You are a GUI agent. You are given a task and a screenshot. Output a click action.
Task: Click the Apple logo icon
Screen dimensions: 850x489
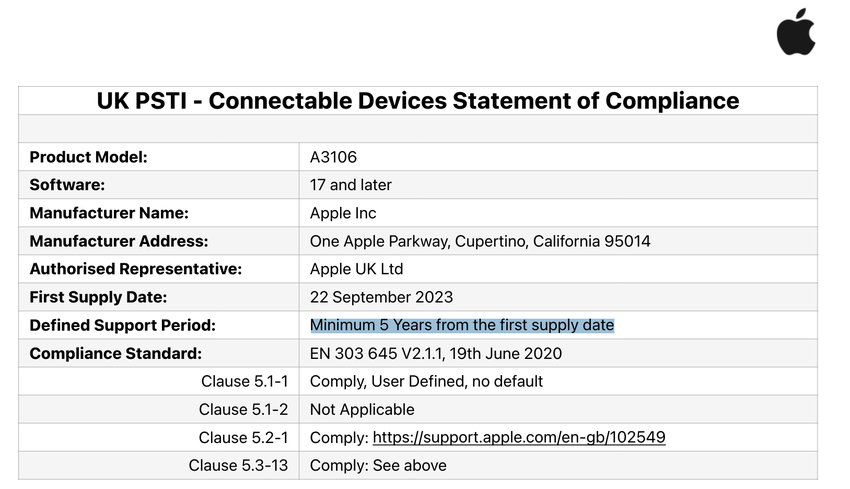pyautogui.click(x=796, y=33)
